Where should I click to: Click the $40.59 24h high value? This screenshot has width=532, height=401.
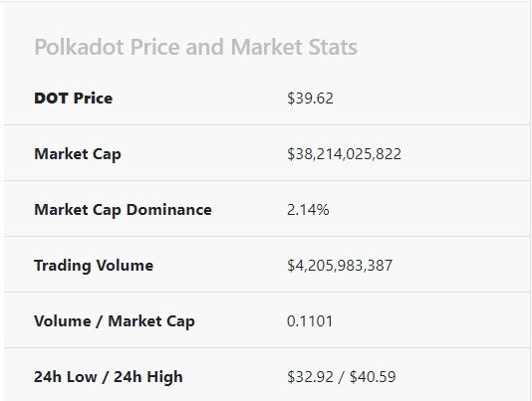coord(373,377)
